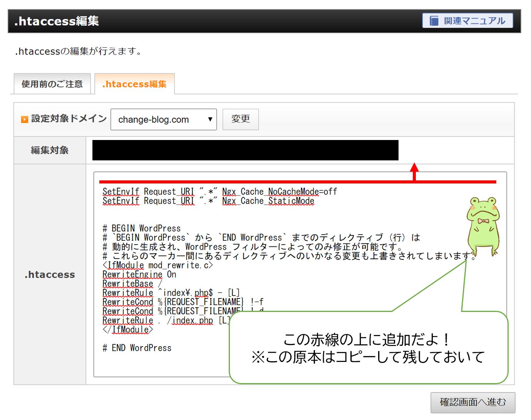
Task: Click the green frog mascot illustration
Action: (x=483, y=226)
